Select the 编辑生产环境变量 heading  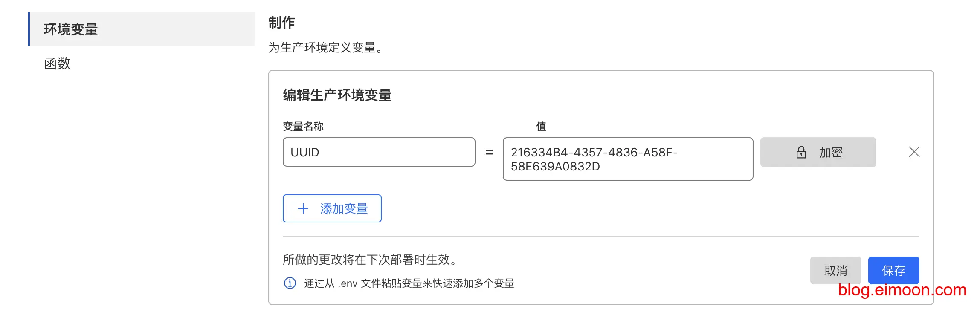coord(337,95)
